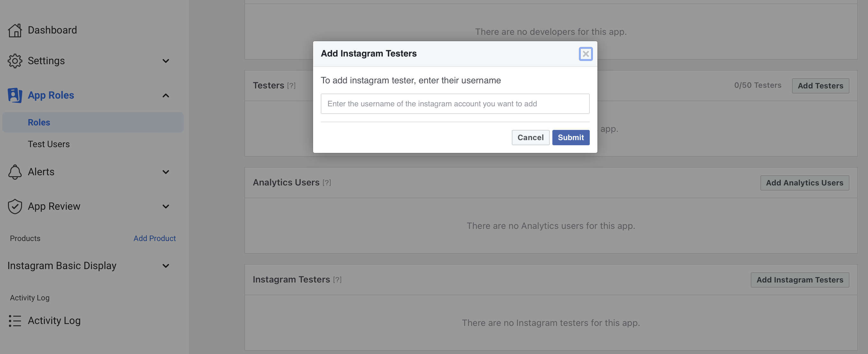Expand the Alerts menu chevron
868x354 pixels.
[166, 172]
